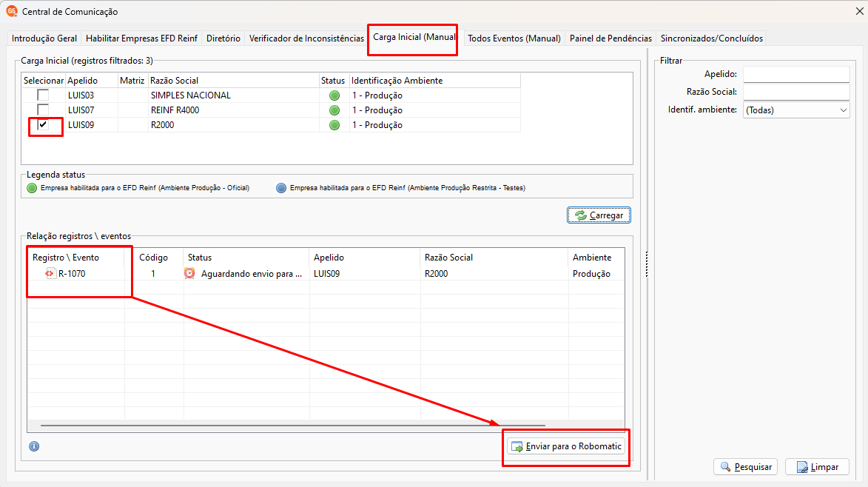Click the green status dot for LUIS07

(x=334, y=110)
